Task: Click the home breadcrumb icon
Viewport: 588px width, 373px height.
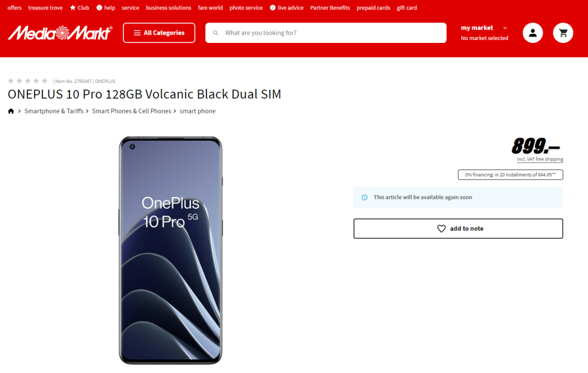Action: click(x=11, y=111)
